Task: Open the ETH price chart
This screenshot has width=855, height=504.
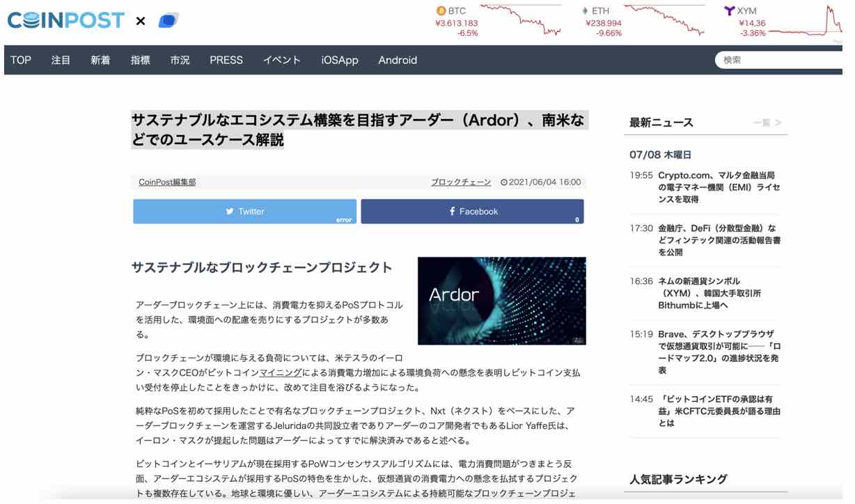Action: click(x=664, y=20)
